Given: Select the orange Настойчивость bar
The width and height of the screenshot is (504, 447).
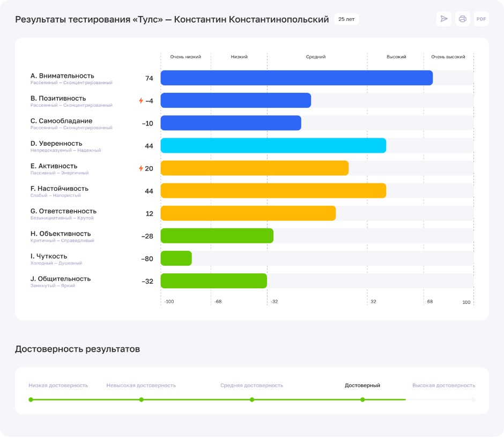Looking at the screenshot, I should (x=273, y=191).
